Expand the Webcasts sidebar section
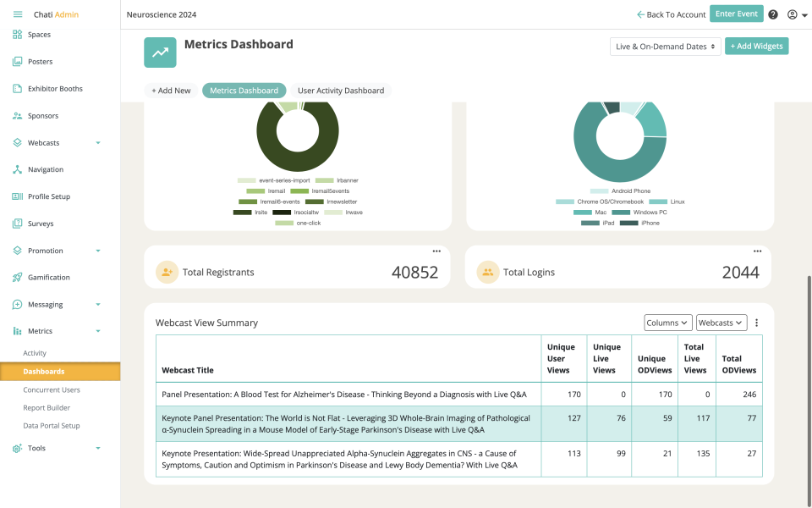The width and height of the screenshot is (812, 508). point(98,142)
